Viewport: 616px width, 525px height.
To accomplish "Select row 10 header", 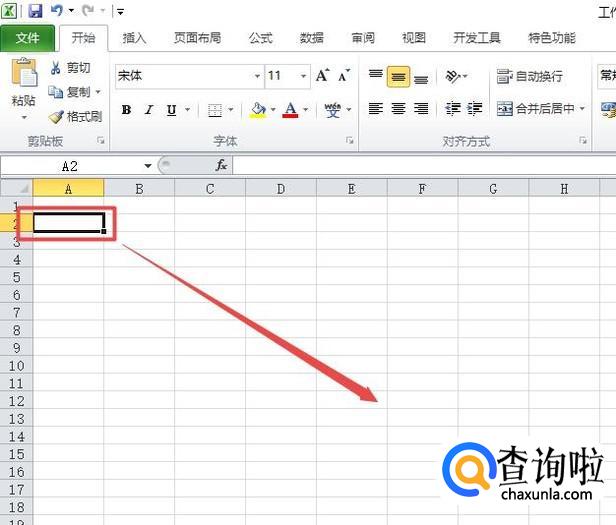I will point(16,366).
